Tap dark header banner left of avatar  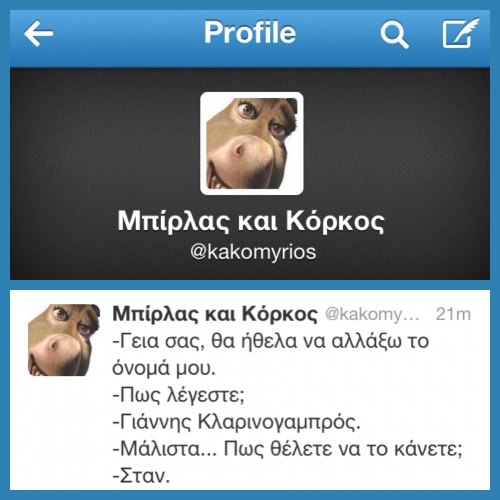click(105, 143)
